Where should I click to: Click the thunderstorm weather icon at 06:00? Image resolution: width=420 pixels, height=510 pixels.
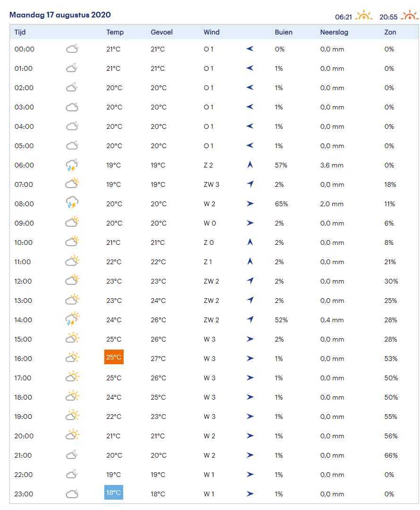point(72,165)
